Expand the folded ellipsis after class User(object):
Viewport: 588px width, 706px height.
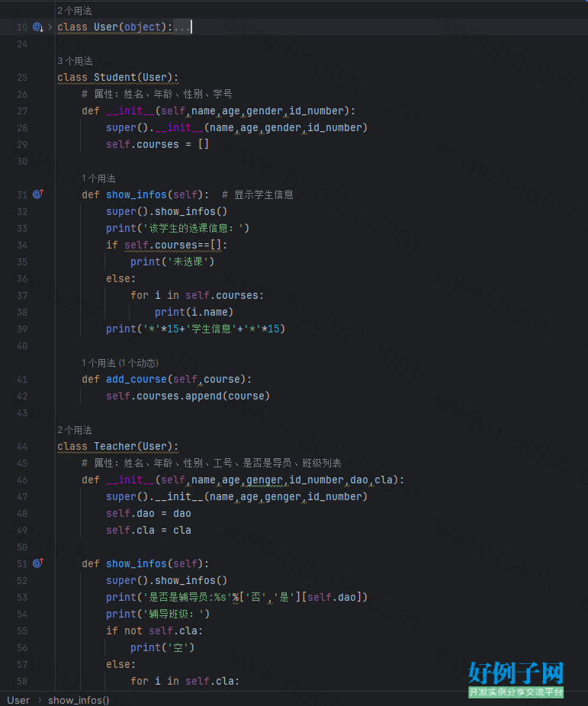click(182, 27)
